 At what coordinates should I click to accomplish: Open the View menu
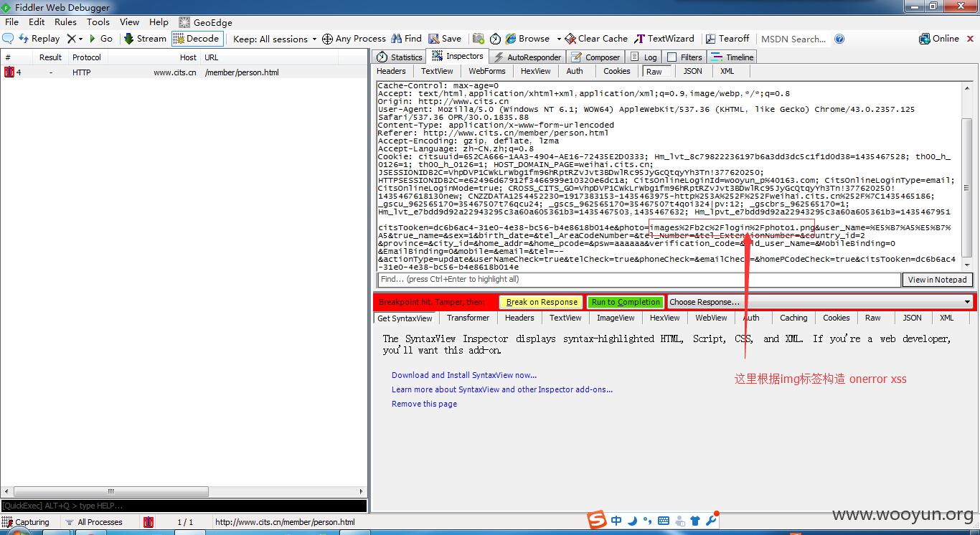(x=129, y=22)
